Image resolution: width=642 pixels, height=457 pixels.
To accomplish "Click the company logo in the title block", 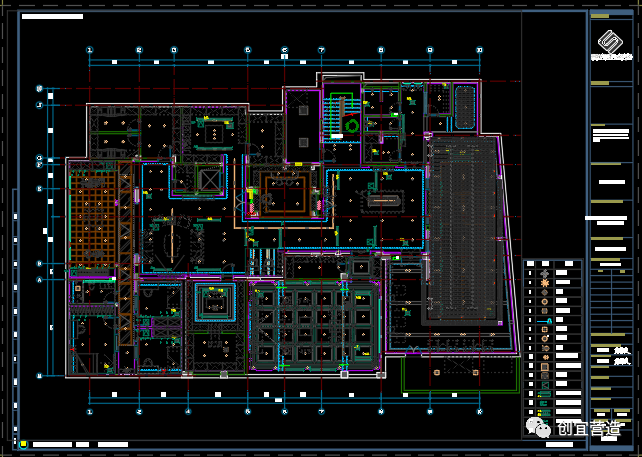I will [610, 41].
